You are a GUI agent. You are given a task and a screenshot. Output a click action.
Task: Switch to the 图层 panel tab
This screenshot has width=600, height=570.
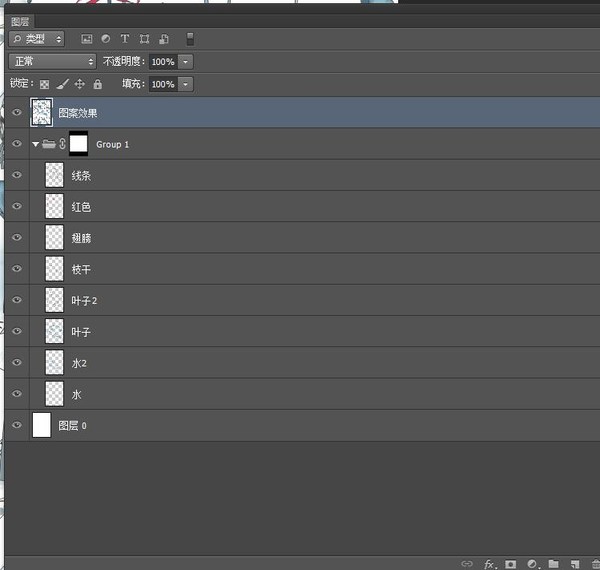click(x=20, y=21)
